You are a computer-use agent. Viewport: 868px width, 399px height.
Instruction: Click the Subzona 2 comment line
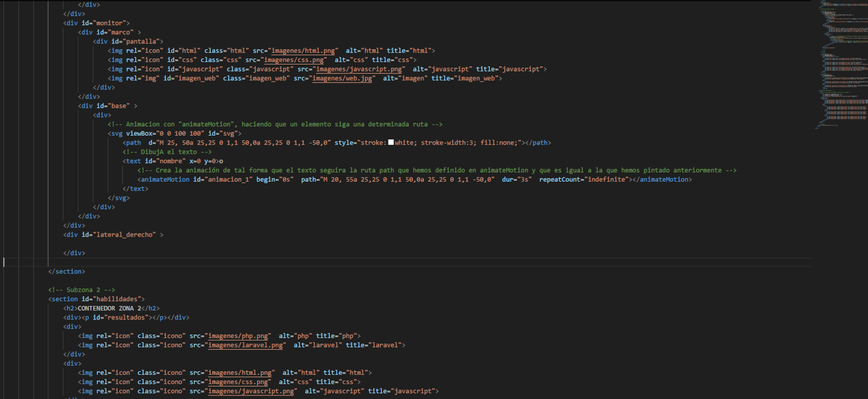click(81, 290)
